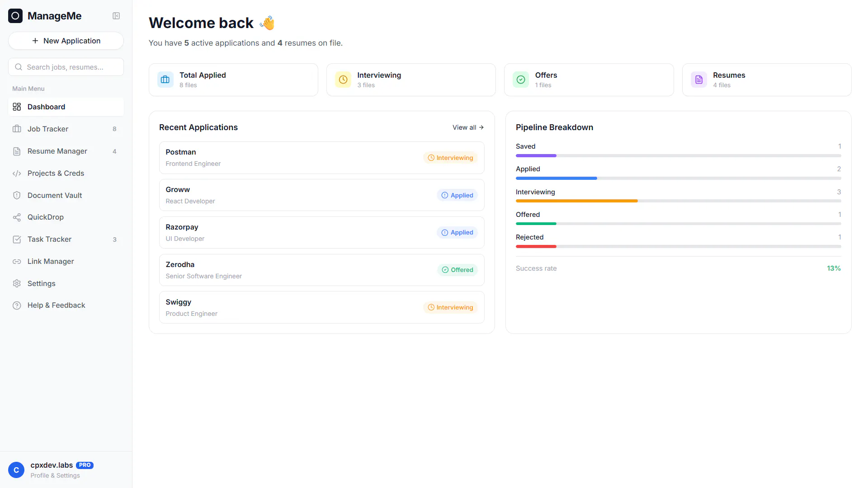
Task: Open the Razorpay UI Developer application
Action: pos(321,233)
